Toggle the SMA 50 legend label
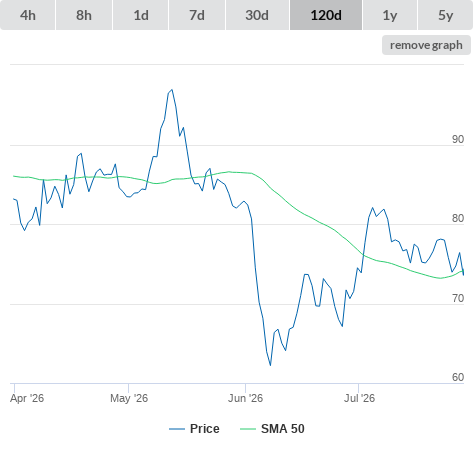Viewport: 474px width, 455px height. pyautogui.click(x=283, y=429)
